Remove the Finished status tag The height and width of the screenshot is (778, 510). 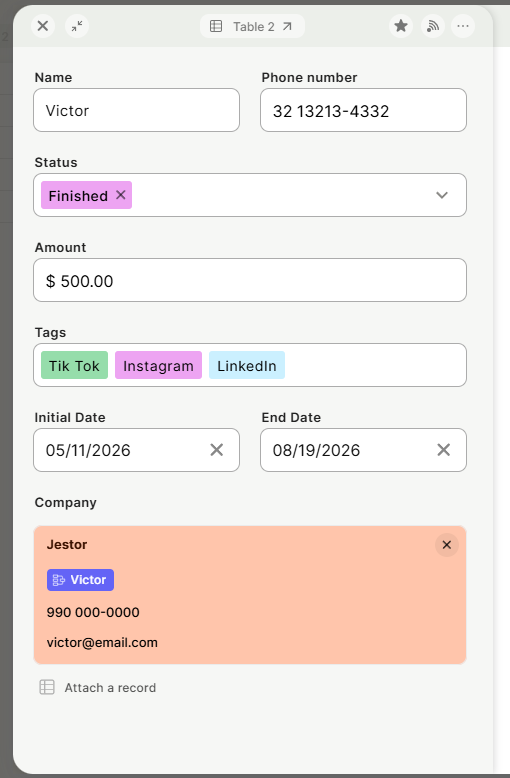pos(121,195)
